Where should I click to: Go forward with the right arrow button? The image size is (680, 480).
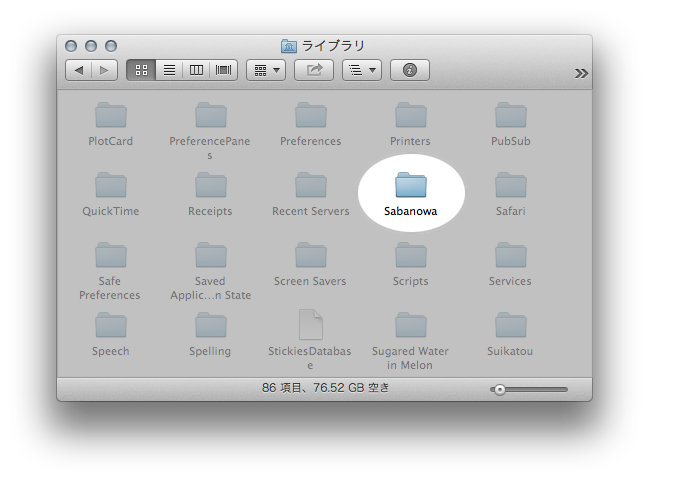tap(105, 70)
